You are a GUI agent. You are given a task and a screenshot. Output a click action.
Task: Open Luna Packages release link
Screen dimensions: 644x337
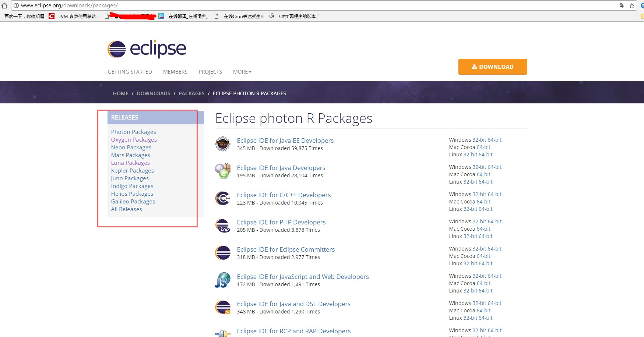tap(130, 163)
